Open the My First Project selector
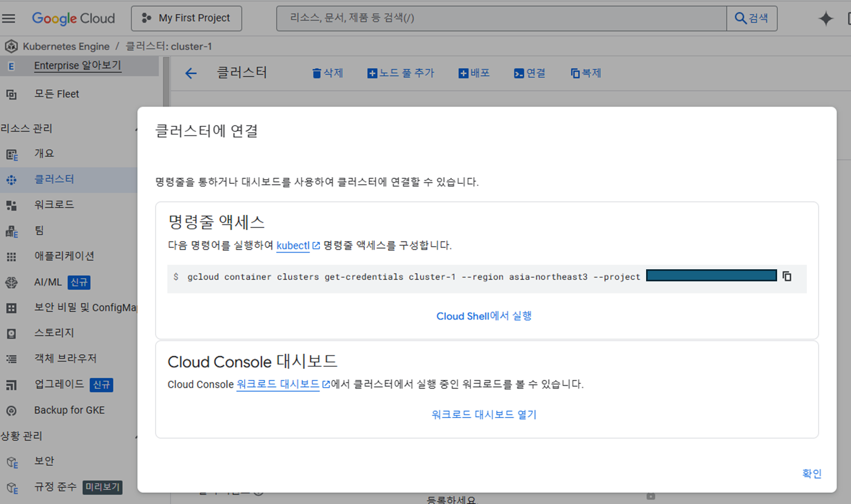 click(187, 18)
